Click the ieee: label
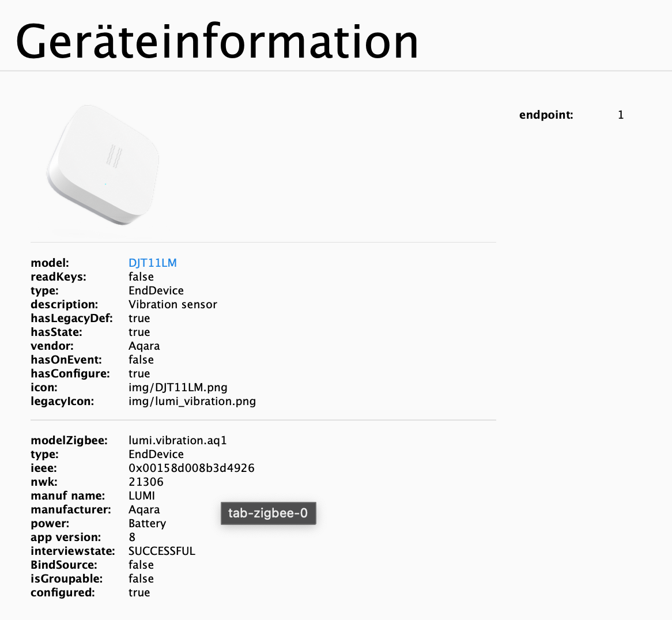Image resolution: width=672 pixels, height=620 pixels. 44,468
